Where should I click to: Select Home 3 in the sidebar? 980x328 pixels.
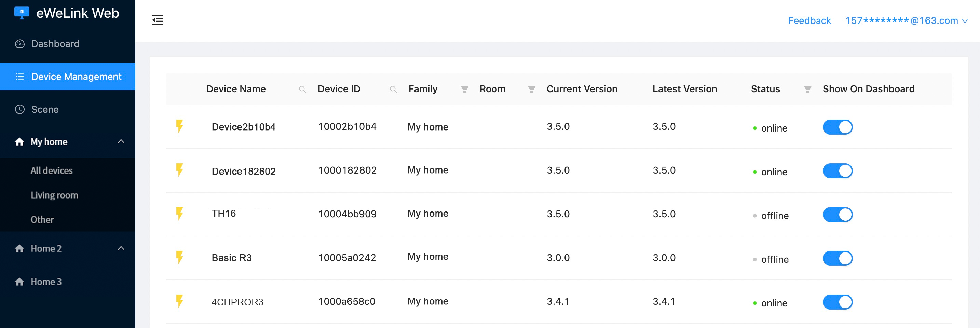click(x=46, y=282)
